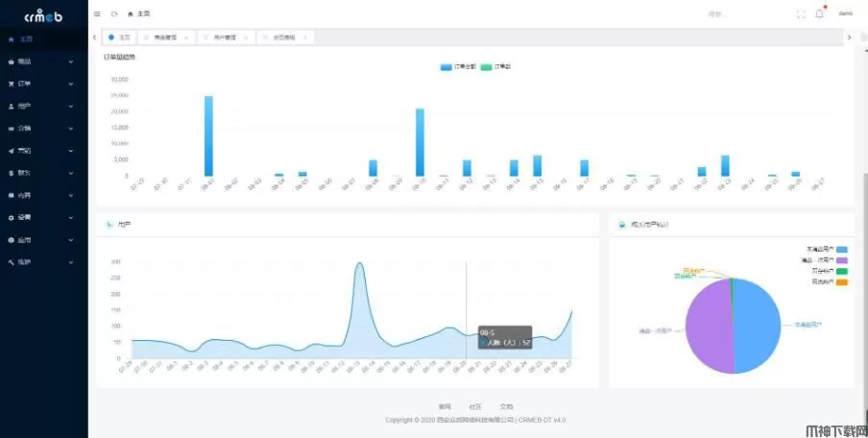Expand the 订单 menu chevron
Image resolution: width=868 pixels, height=438 pixels.
(x=71, y=85)
